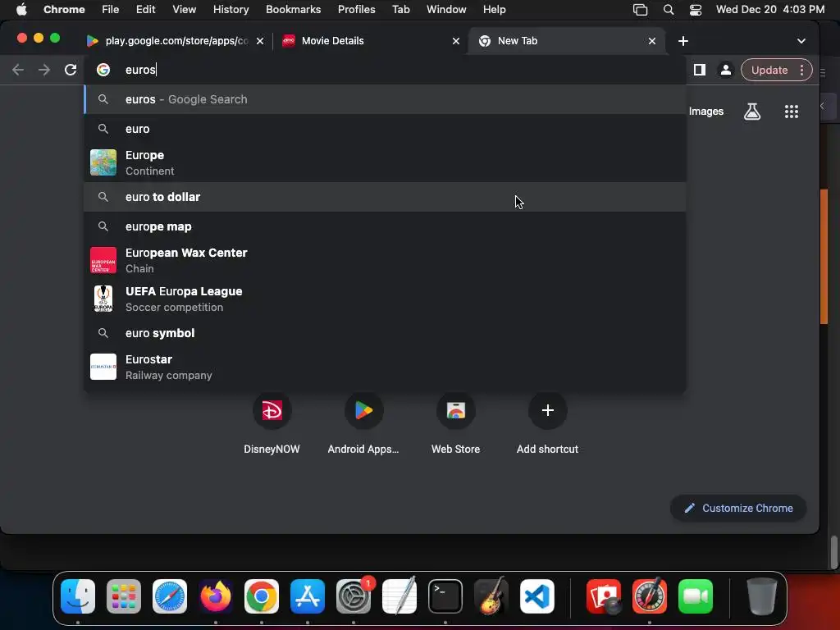Open the tab search dropdown arrow
This screenshot has height=630, width=840.
(x=801, y=41)
